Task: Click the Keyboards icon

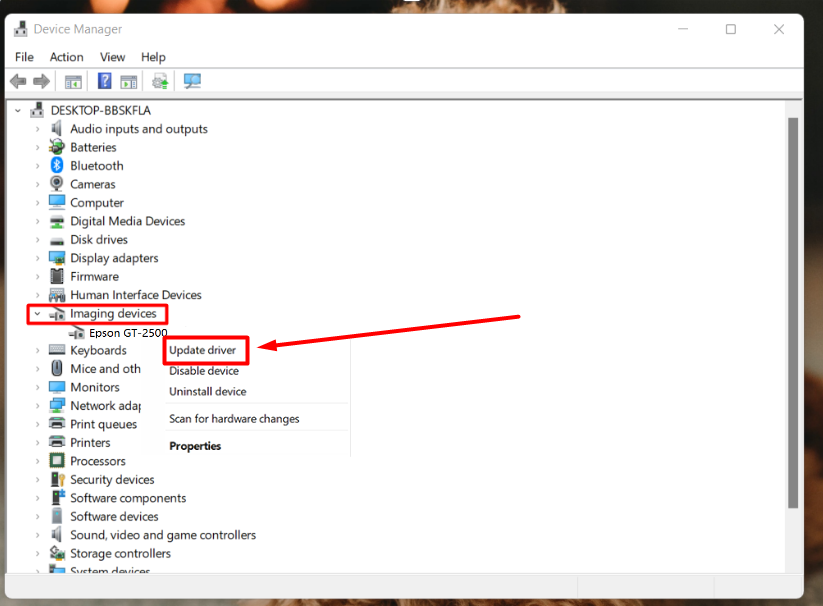Action: [57, 349]
